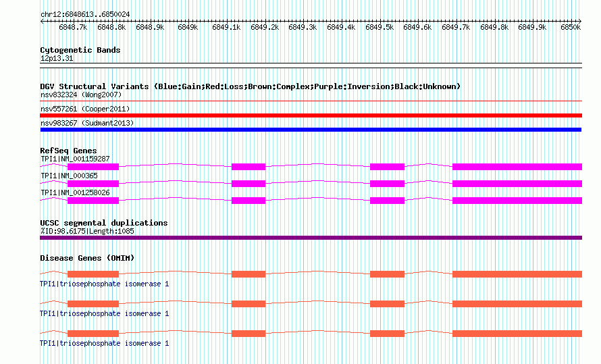Click the 6849.3k ruler label
This screenshot has width=601, height=364.
303,27
